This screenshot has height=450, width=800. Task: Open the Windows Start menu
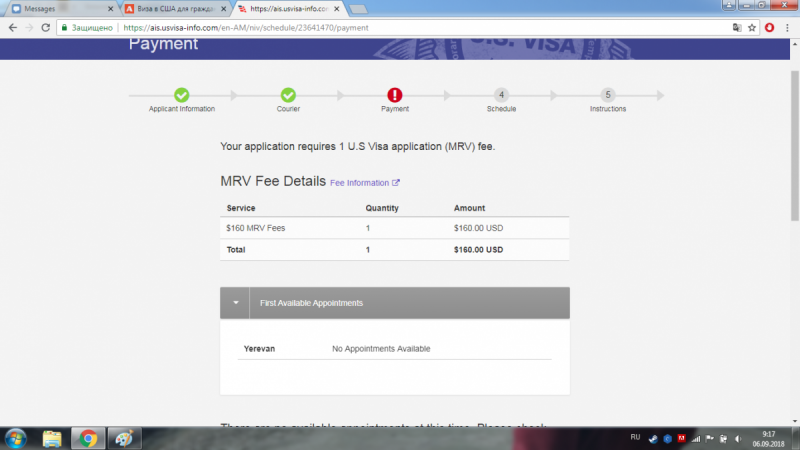coord(16,438)
